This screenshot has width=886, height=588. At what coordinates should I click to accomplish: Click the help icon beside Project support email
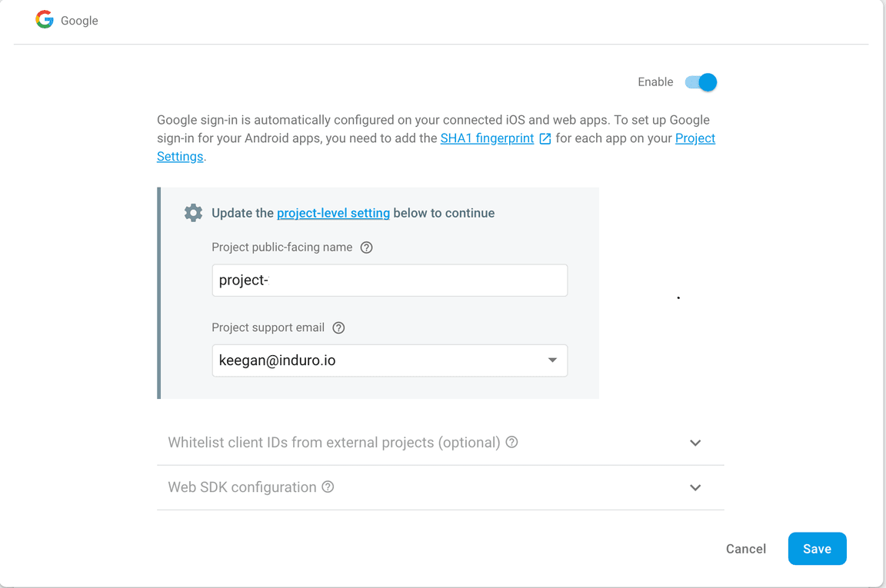[338, 327]
